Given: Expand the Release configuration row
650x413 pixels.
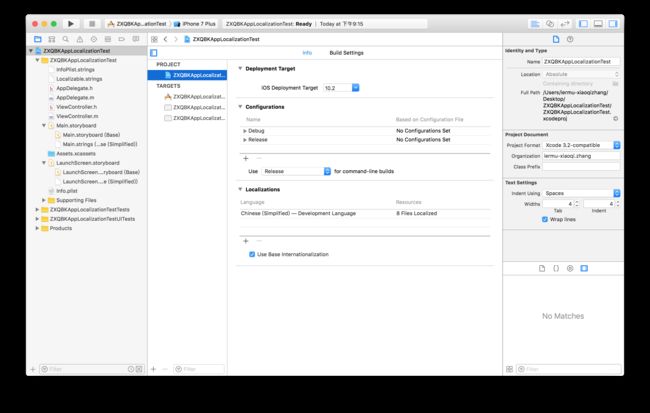Looking at the screenshot, I should 245,140.
